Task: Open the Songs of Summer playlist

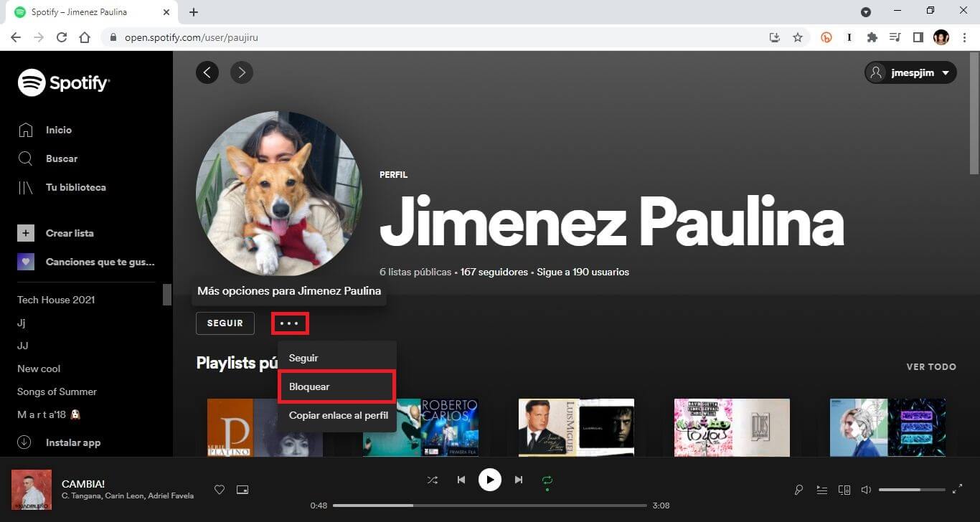Action: coord(57,391)
